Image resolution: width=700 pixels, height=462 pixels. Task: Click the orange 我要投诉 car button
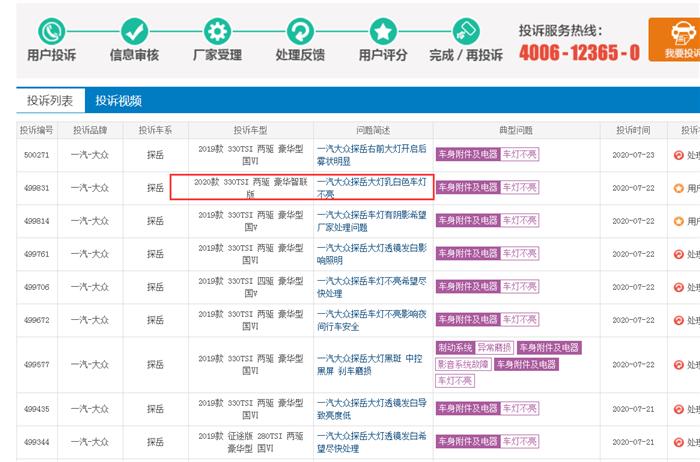pos(675,40)
